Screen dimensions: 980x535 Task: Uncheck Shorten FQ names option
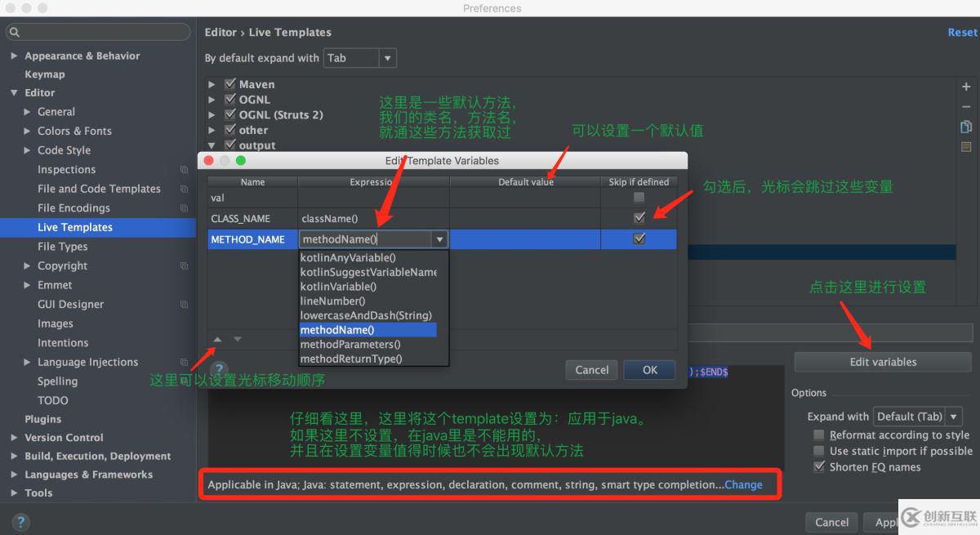819,467
